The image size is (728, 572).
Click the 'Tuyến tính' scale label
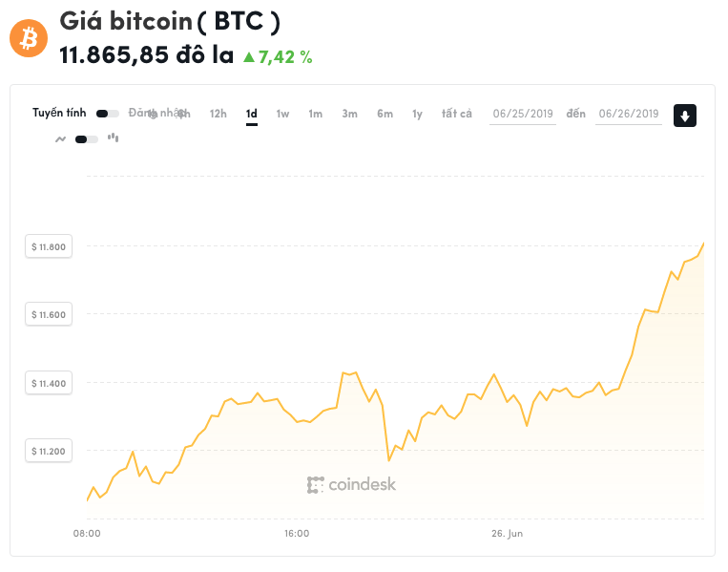point(59,113)
